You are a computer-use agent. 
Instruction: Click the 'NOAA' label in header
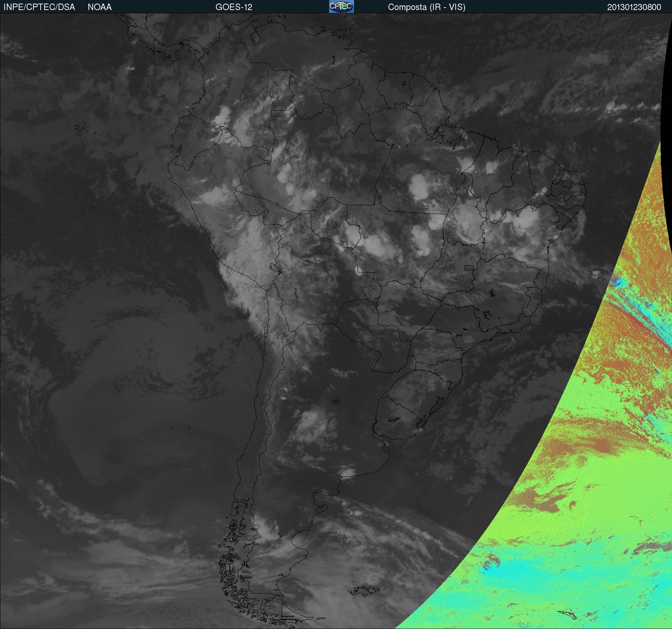click(x=100, y=7)
